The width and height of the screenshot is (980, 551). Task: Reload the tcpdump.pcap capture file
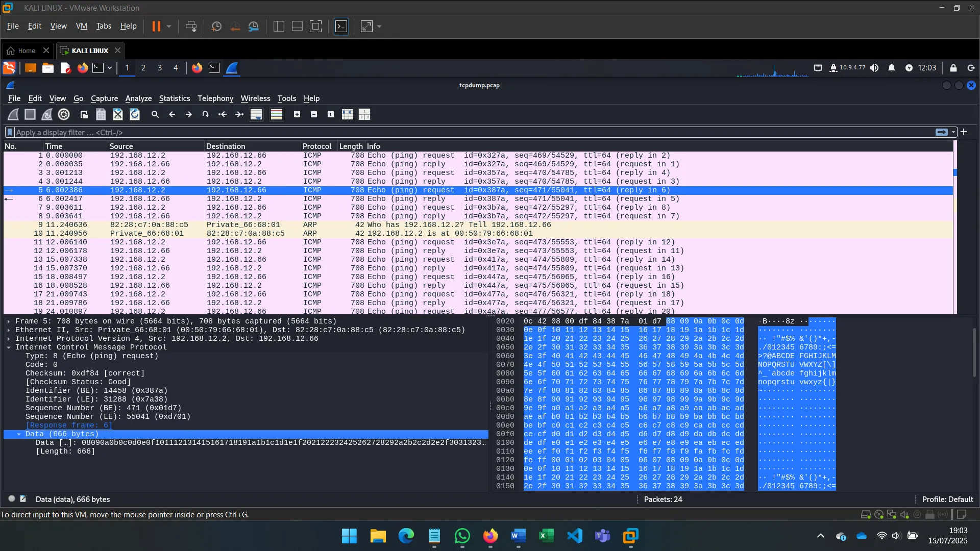tap(135, 114)
